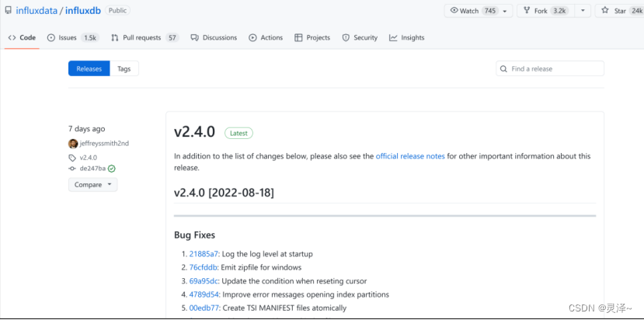Open the Code tab

[22, 37]
